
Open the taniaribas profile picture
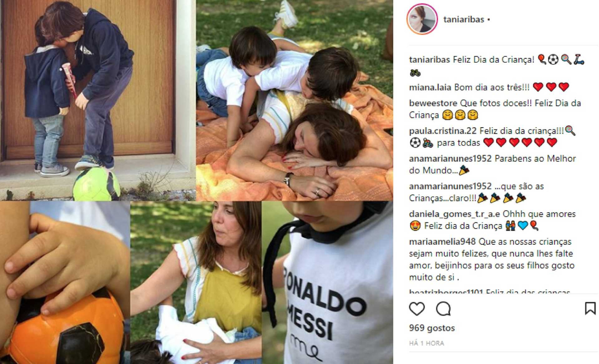tap(422, 19)
